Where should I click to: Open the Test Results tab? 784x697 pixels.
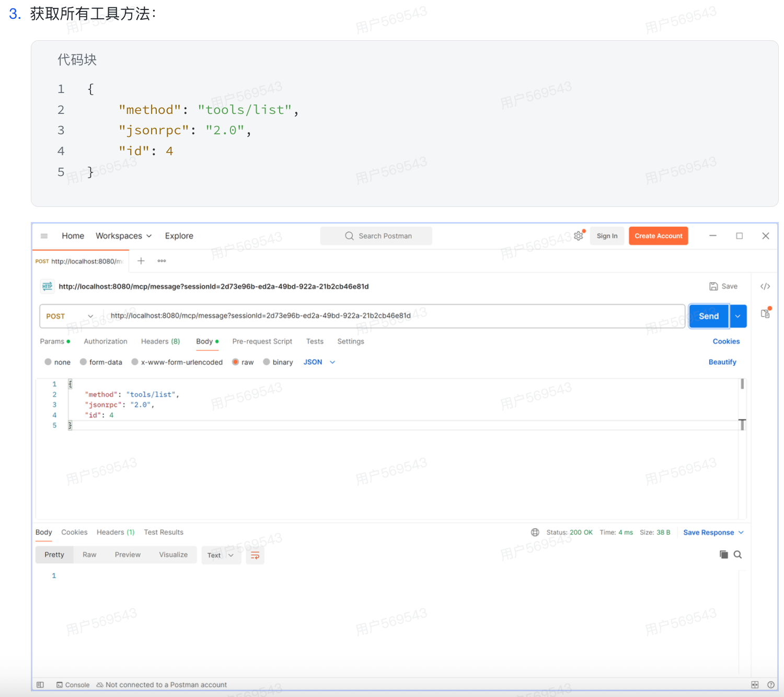click(164, 532)
